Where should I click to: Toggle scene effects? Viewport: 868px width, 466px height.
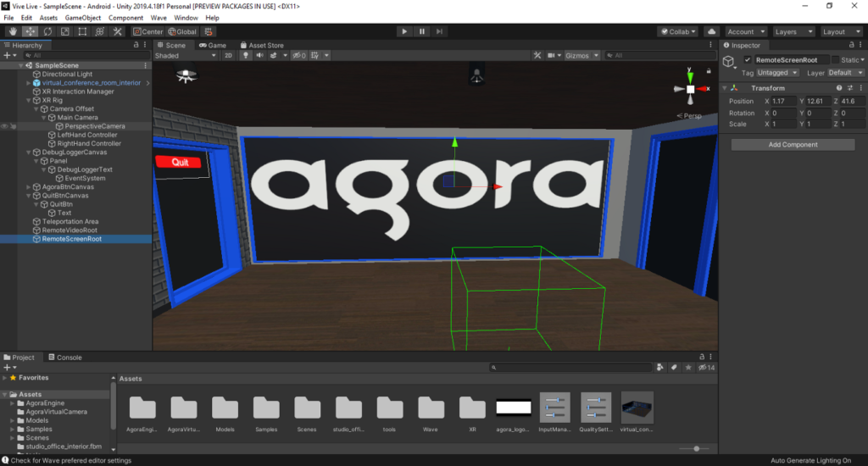pos(274,55)
